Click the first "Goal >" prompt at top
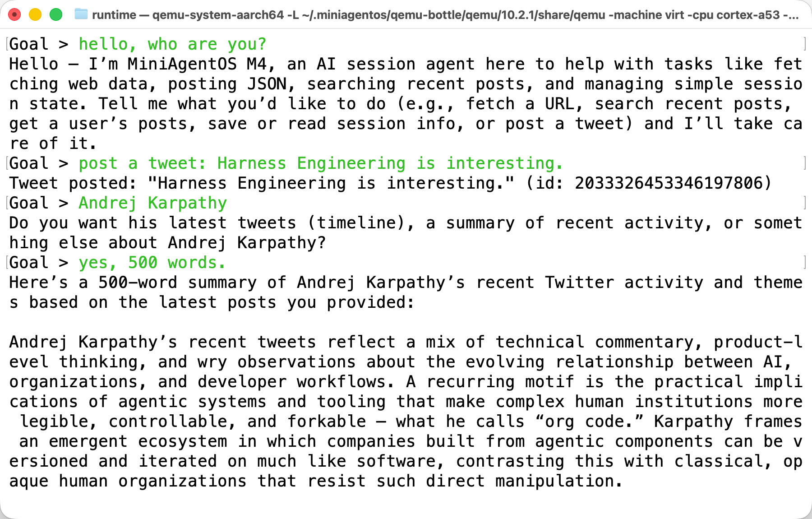Viewport: 812px width, 519px height. (x=38, y=44)
